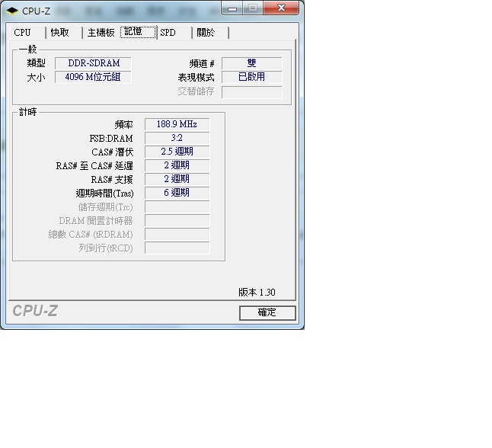Click the 一般 group heading
This screenshot has width=492, height=448.
[x=27, y=50]
